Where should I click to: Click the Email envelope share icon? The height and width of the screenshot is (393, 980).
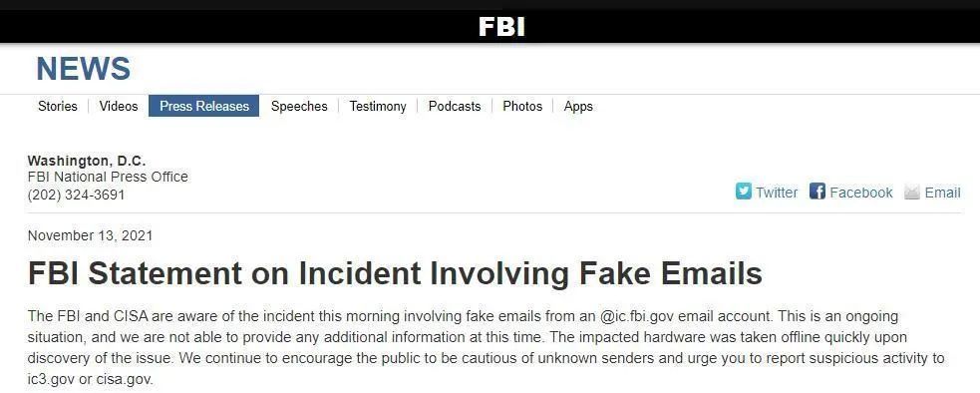click(912, 193)
